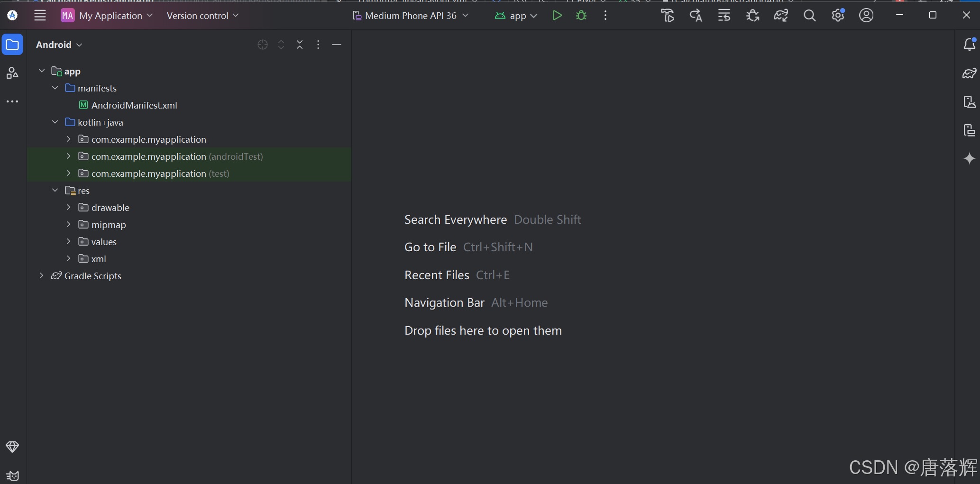
Task: Build the project with the hammer icon
Action: point(668,15)
